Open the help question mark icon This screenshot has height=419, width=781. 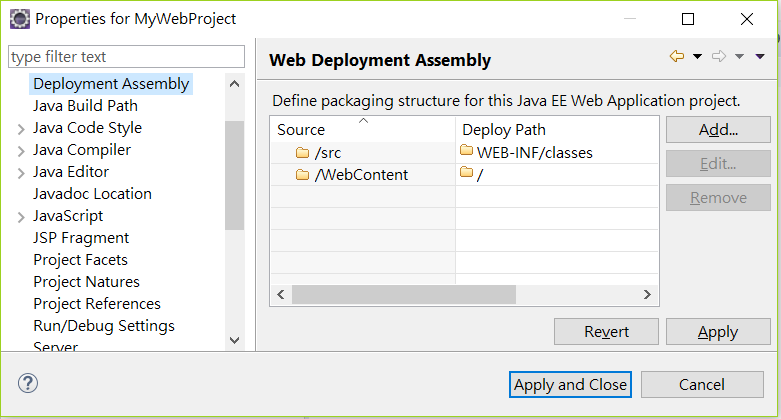coord(28,383)
